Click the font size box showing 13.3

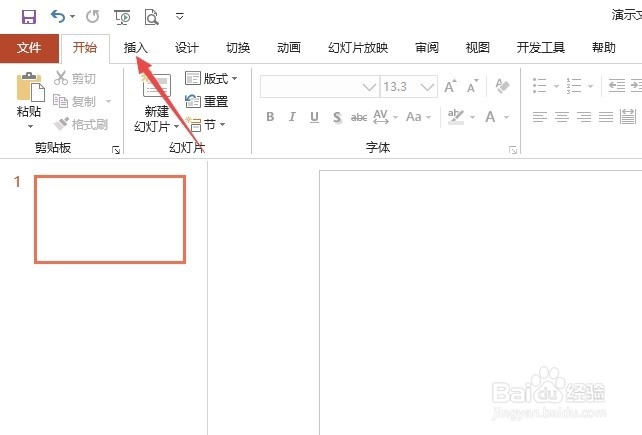409,86
